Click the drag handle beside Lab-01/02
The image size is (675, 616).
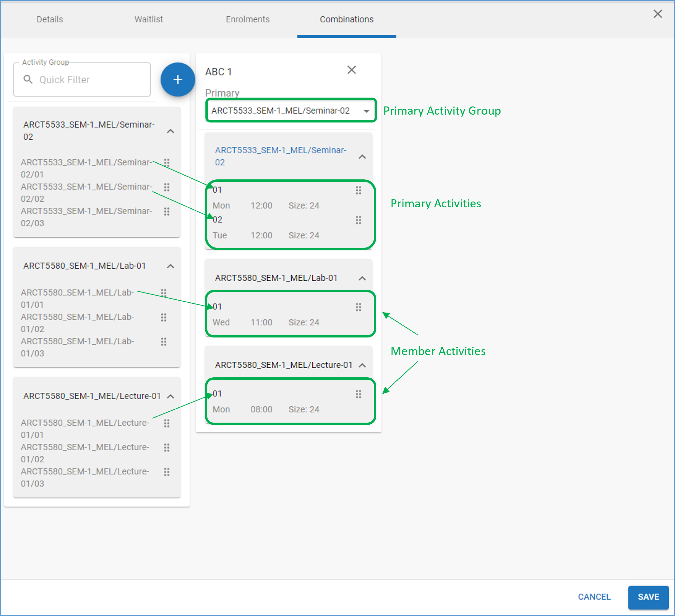pyautogui.click(x=164, y=317)
